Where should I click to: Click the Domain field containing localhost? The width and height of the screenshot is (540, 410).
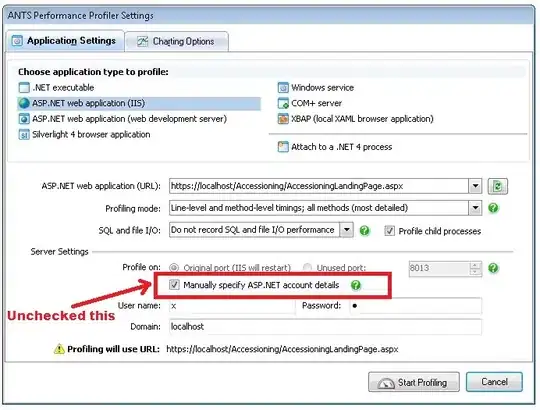(325, 326)
